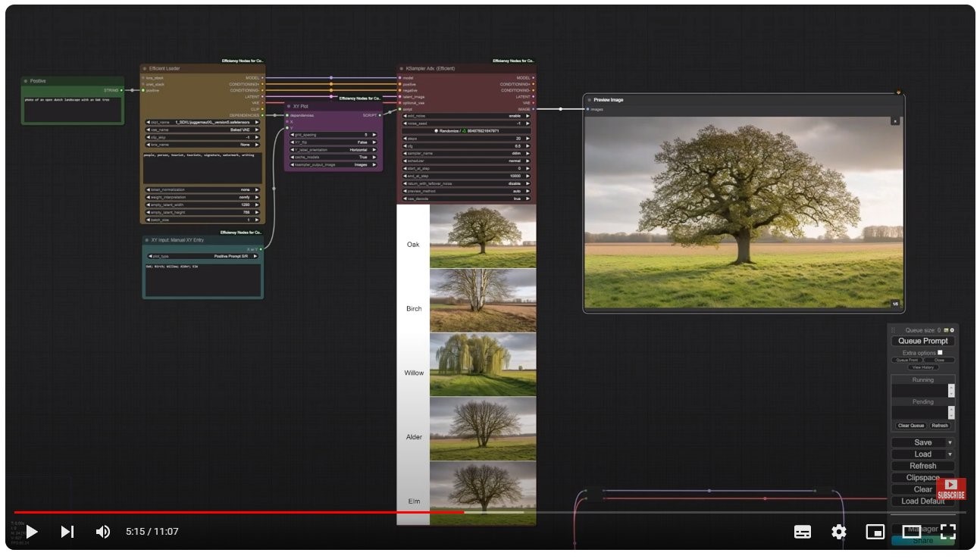The width and height of the screenshot is (980, 559).
Task: Click the Clear Queue button
Action: (910, 426)
